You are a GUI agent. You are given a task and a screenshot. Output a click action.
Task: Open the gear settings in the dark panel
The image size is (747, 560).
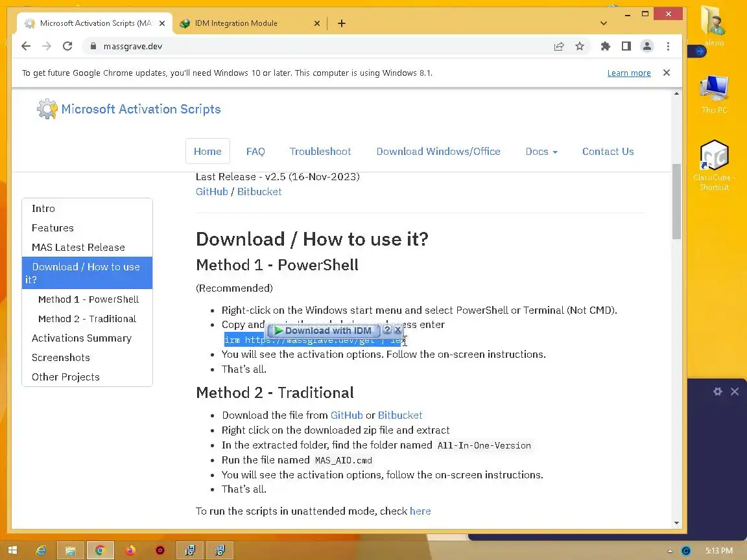tap(717, 391)
